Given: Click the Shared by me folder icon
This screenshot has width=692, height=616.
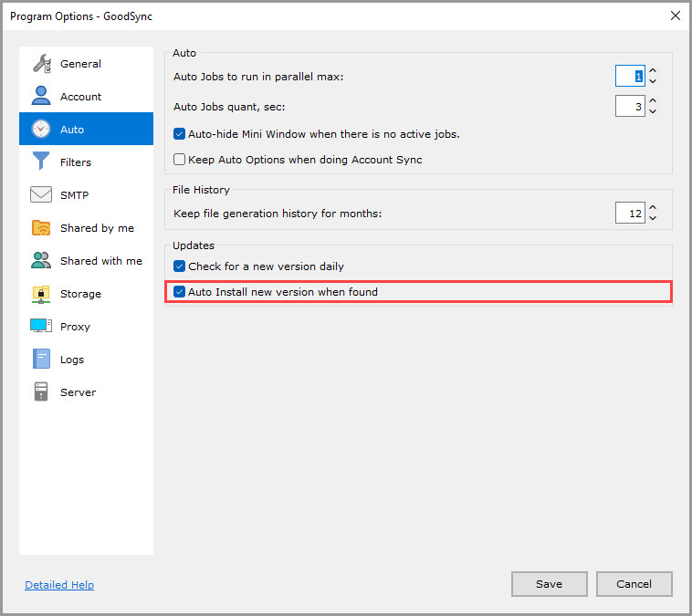Looking at the screenshot, I should (41, 227).
